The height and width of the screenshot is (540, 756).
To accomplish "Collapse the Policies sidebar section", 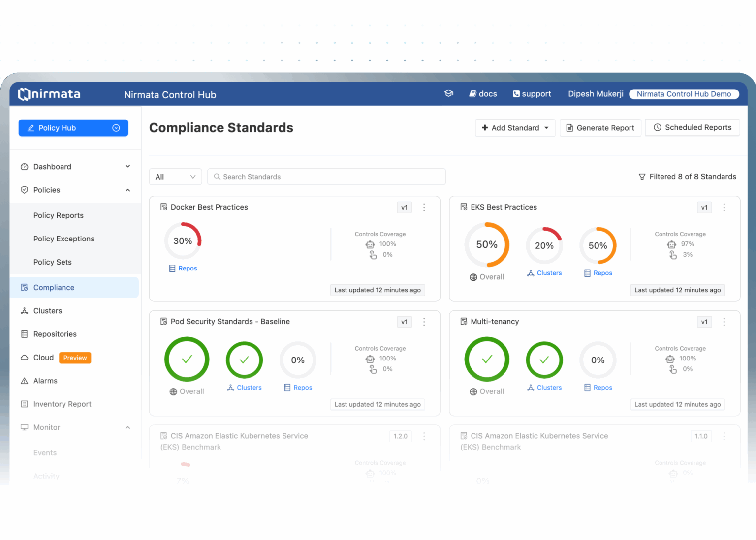I will [128, 190].
